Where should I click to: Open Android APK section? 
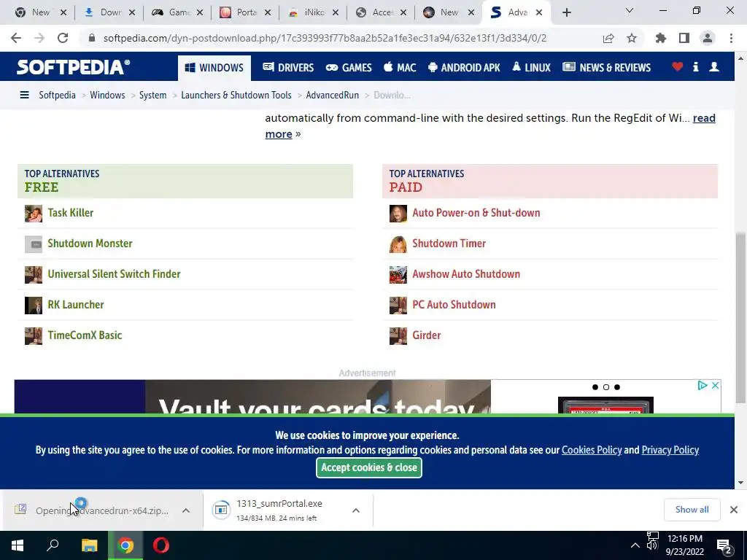[x=464, y=68]
